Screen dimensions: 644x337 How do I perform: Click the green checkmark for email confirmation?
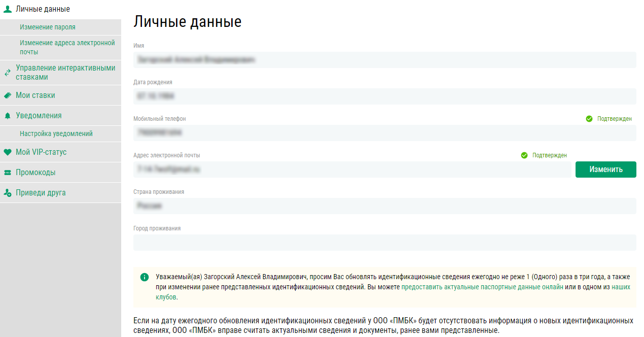(x=524, y=155)
